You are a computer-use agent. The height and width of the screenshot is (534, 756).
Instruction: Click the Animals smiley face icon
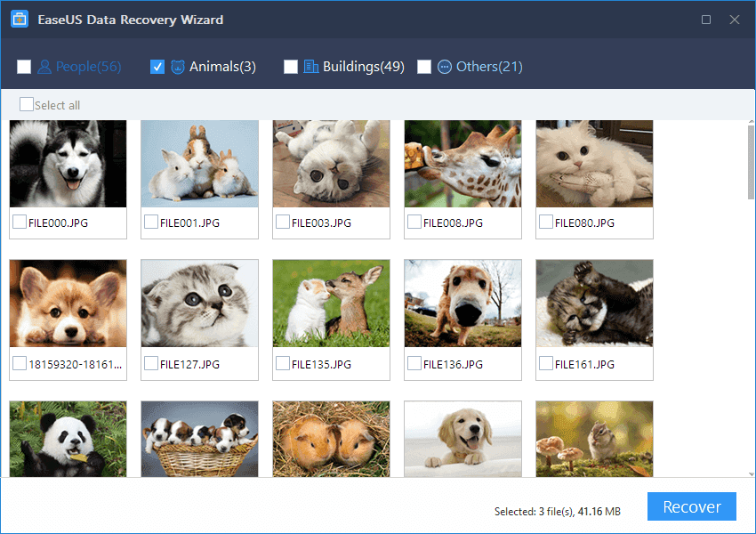coord(181,66)
